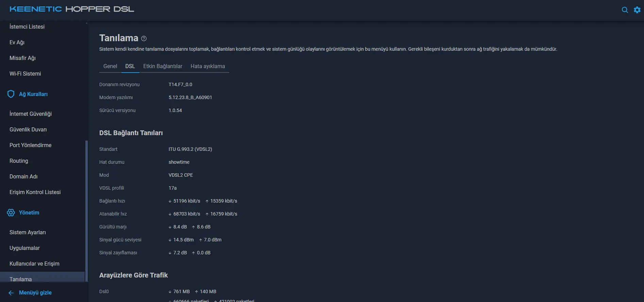The width and height of the screenshot is (644, 302).
Task: Click the Ağ Kuralları shield icon
Action: [x=11, y=94]
